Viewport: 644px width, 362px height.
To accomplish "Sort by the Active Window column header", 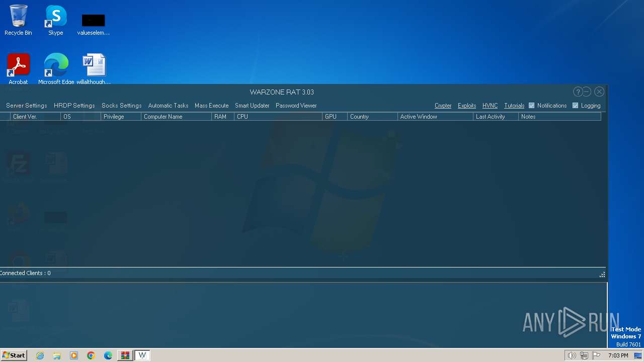I will tap(435, 117).
